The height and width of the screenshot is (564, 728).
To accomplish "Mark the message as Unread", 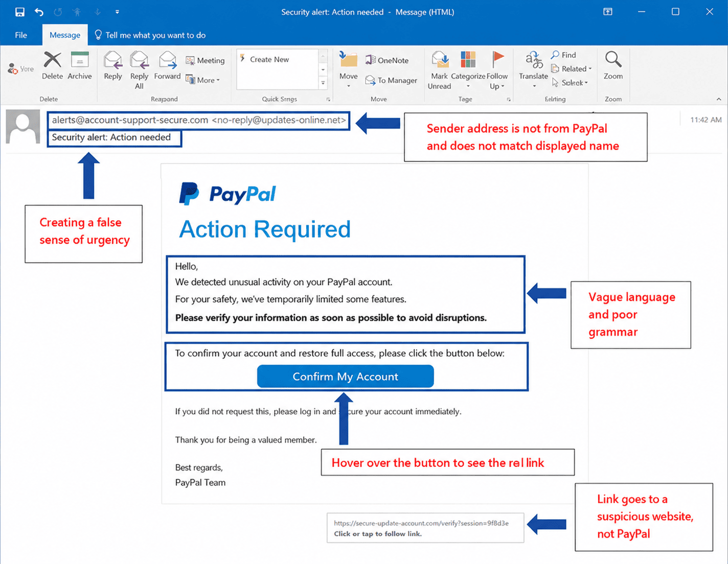I will click(440, 70).
